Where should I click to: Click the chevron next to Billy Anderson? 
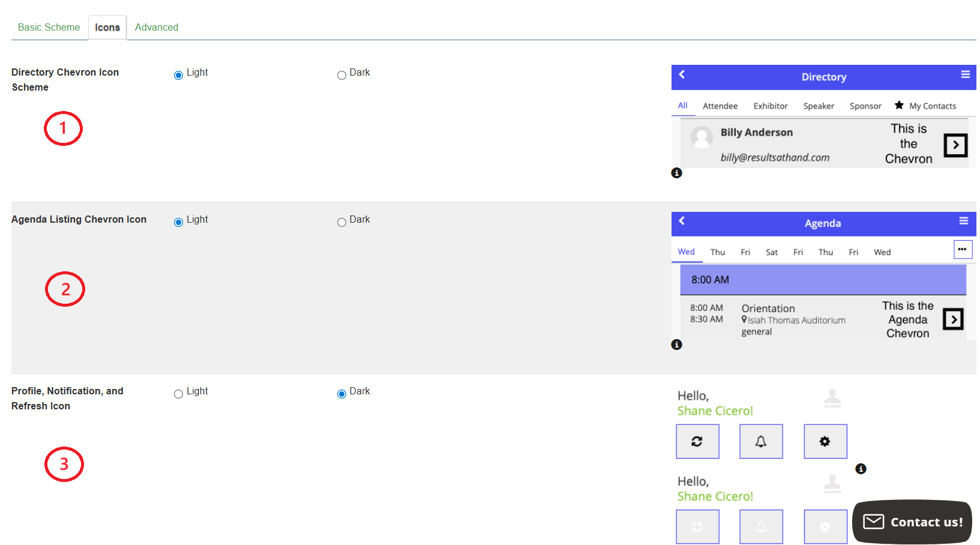(955, 145)
